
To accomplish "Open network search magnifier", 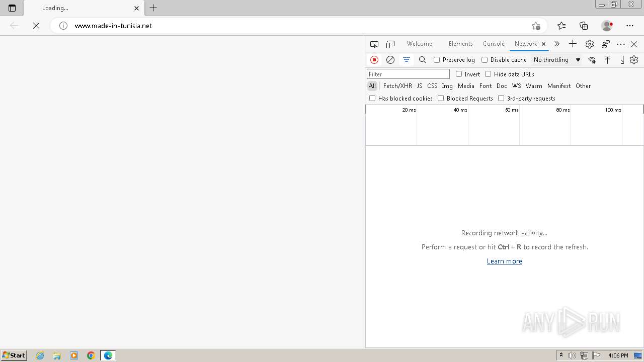I will click(x=423, y=60).
